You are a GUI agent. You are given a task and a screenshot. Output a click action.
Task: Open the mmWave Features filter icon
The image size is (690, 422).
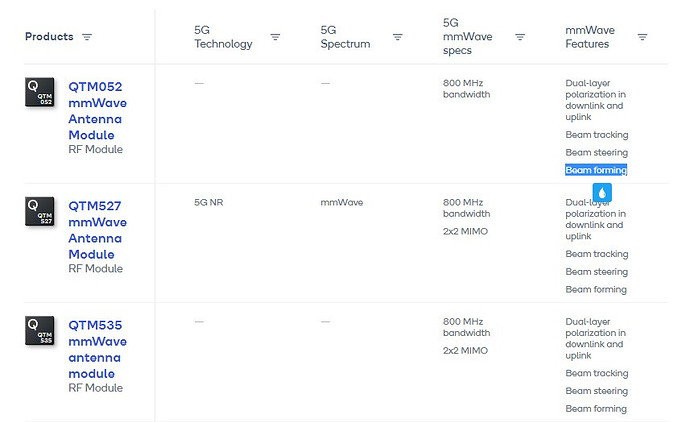click(642, 37)
